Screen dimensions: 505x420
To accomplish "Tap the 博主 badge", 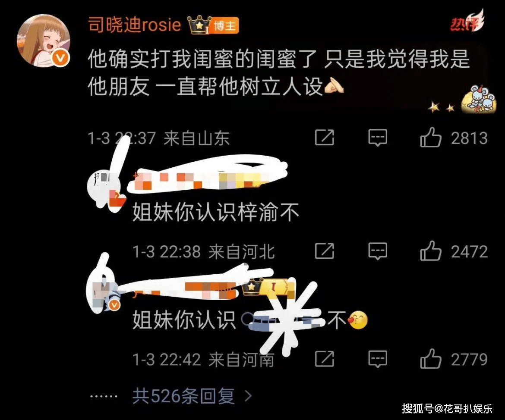I will 225,25.
